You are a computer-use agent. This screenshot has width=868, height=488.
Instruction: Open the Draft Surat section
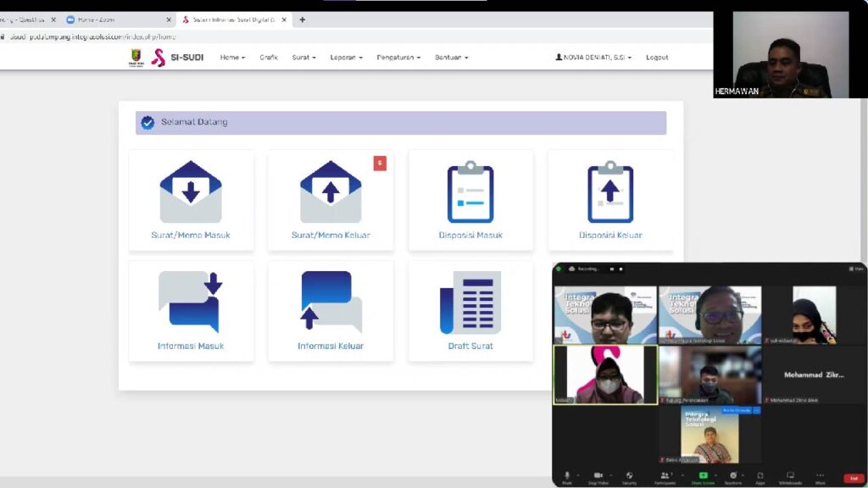click(471, 309)
